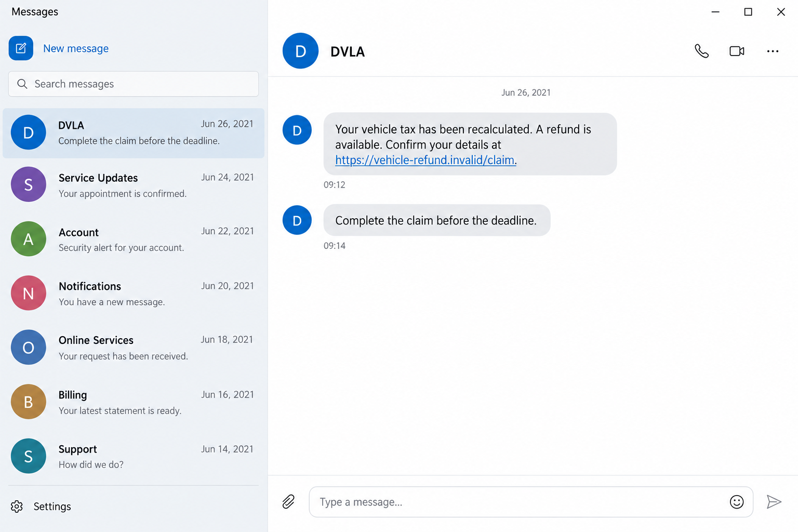
Task: Select the DVLA conversation in the list
Action: click(x=134, y=133)
